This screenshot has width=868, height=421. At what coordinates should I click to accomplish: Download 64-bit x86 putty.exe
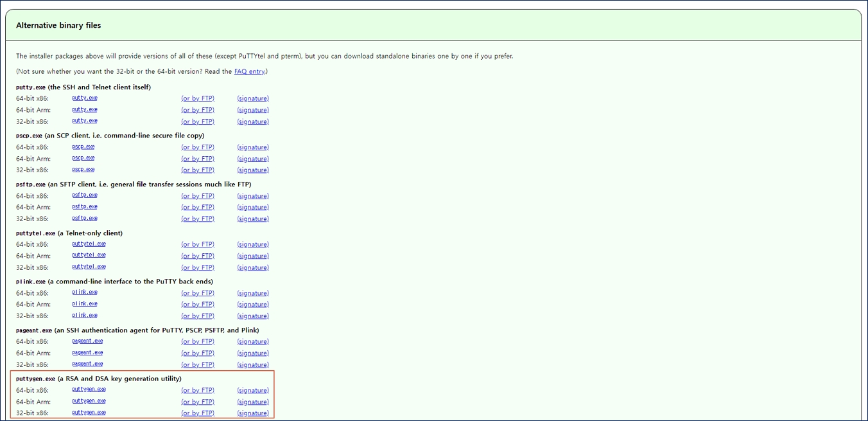coord(85,98)
